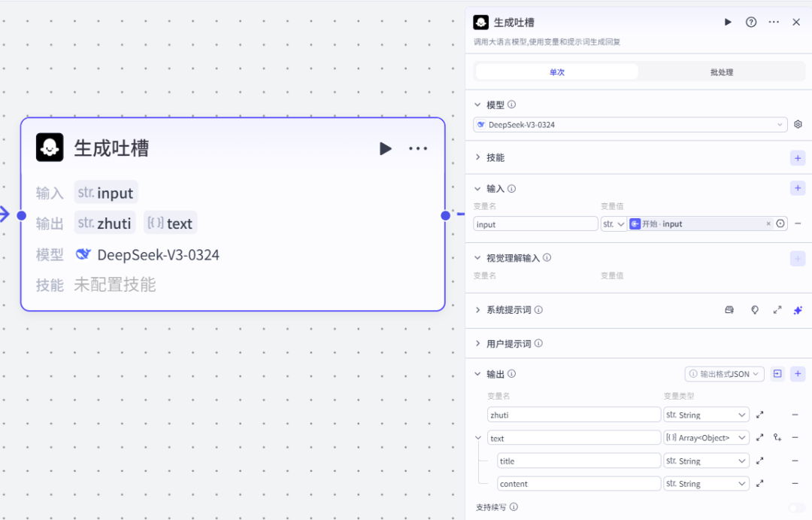The image size is (812, 520).
Task: Clear the 开始·input variable reference chip
Action: pyautogui.click(x=768, y=224)
